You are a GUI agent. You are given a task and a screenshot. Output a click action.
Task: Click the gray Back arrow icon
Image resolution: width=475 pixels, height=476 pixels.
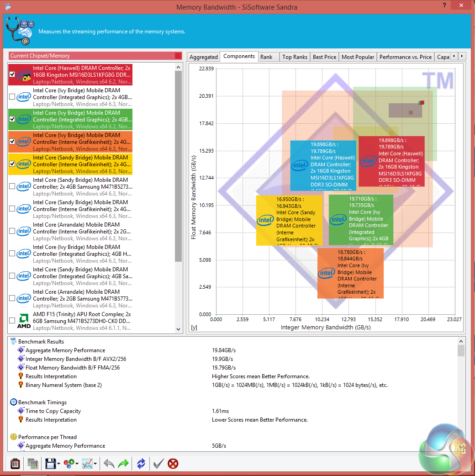click(x=109, y=464)
